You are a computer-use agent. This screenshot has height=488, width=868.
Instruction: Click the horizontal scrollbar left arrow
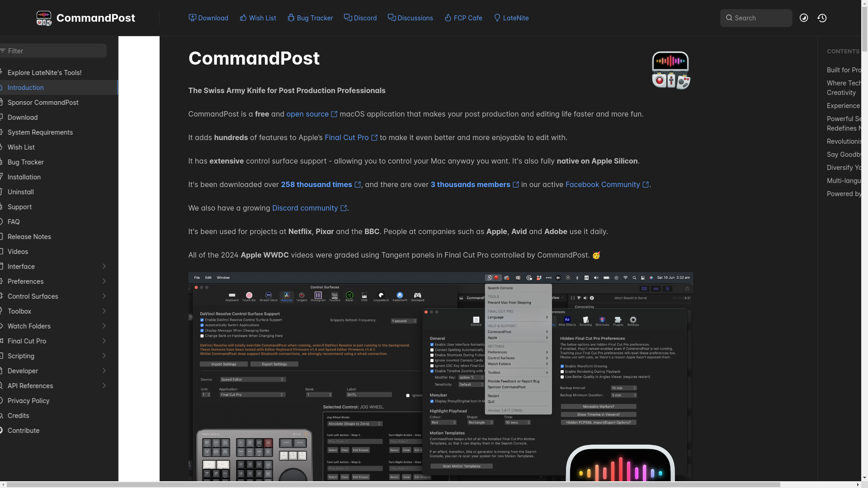pyautogui.click(x=3, y=484)
